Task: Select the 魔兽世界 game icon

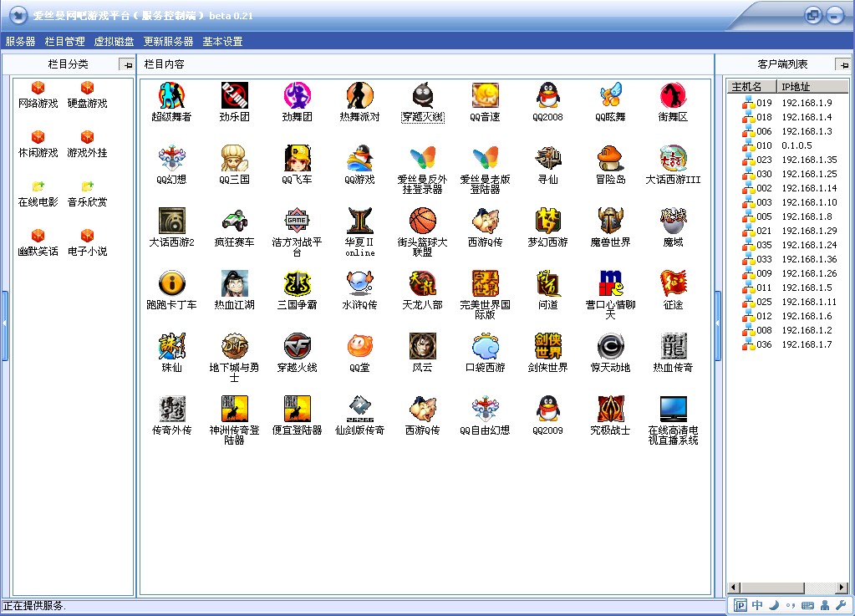Action: click(x=610, y=221)
